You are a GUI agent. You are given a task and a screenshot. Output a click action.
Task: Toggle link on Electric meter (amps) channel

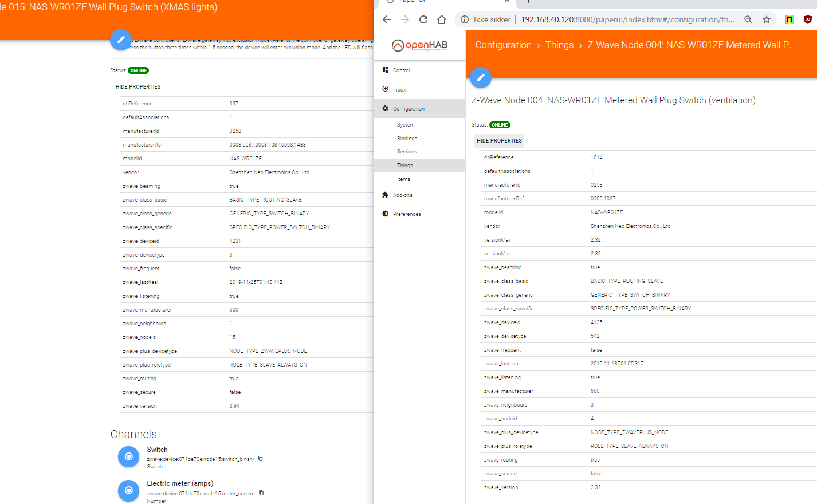128,490
